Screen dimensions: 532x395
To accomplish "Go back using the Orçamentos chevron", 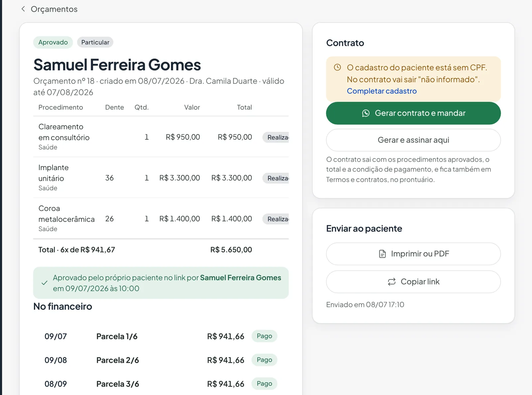I will pyautogui.click(x=23, y=9).
